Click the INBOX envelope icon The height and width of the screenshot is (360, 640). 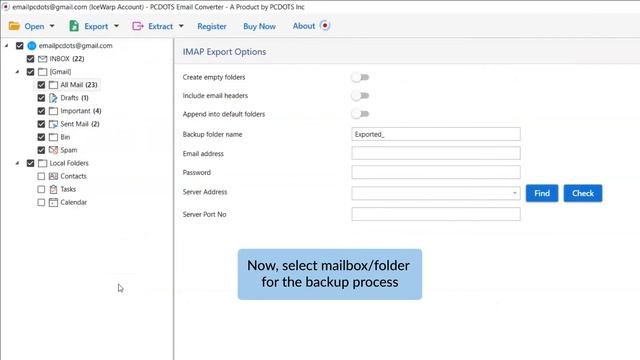(42, 59)
